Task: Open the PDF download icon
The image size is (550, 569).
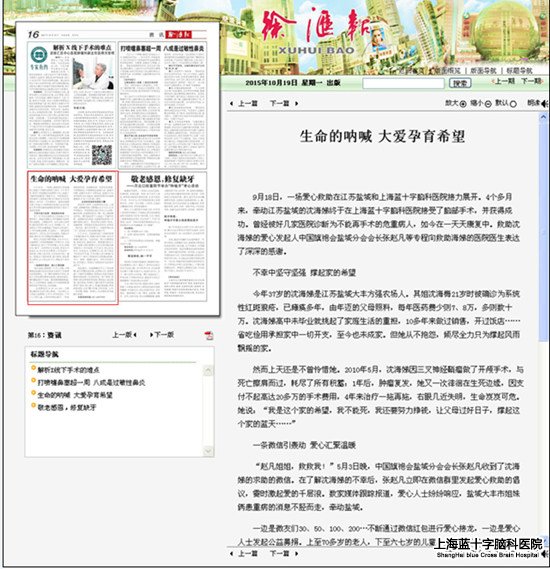Action: 209,335
